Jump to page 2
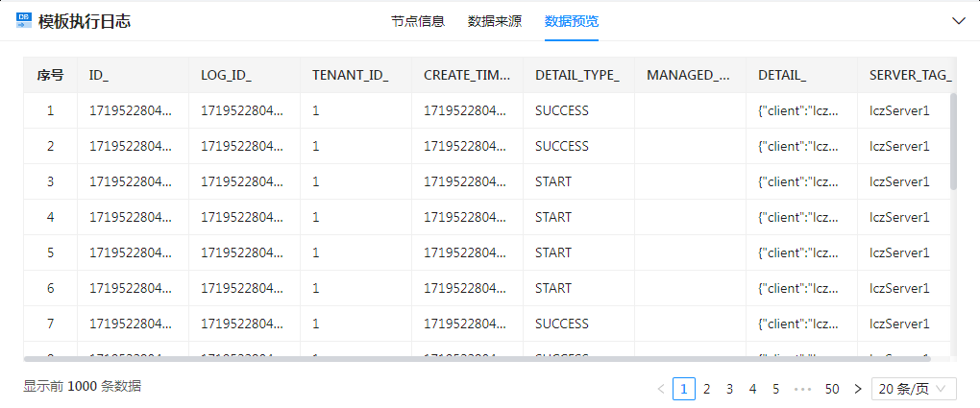The image size is (980, 408). coord(707,389)
